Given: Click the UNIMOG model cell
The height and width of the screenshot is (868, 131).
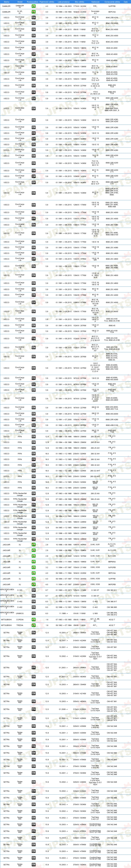Looking at the screenshot, I should point(20,613).
